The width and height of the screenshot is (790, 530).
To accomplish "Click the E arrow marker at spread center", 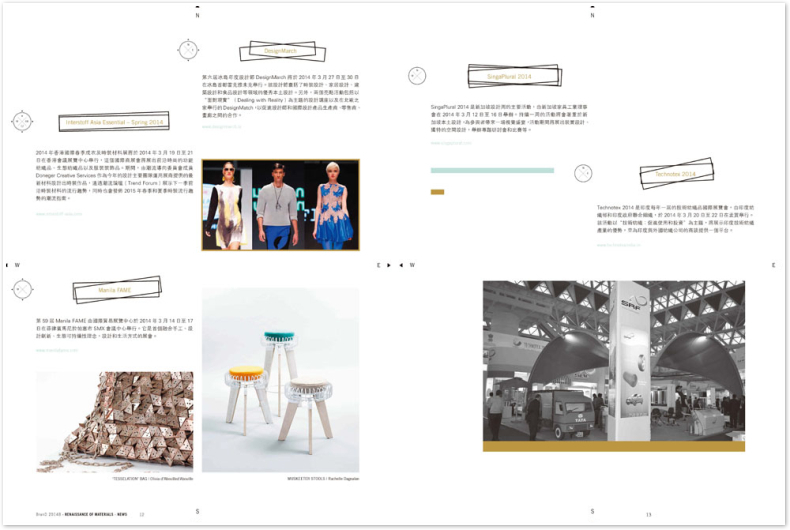I will [x=384, y=265].
